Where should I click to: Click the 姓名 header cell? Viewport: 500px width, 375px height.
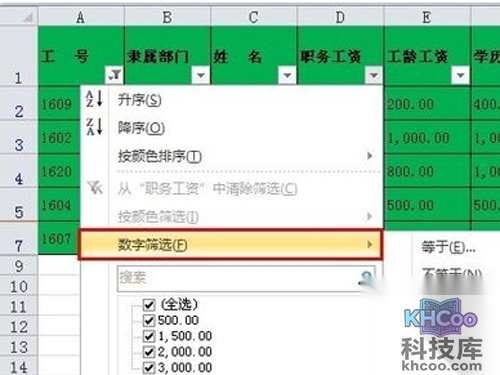tap(254, 56)
